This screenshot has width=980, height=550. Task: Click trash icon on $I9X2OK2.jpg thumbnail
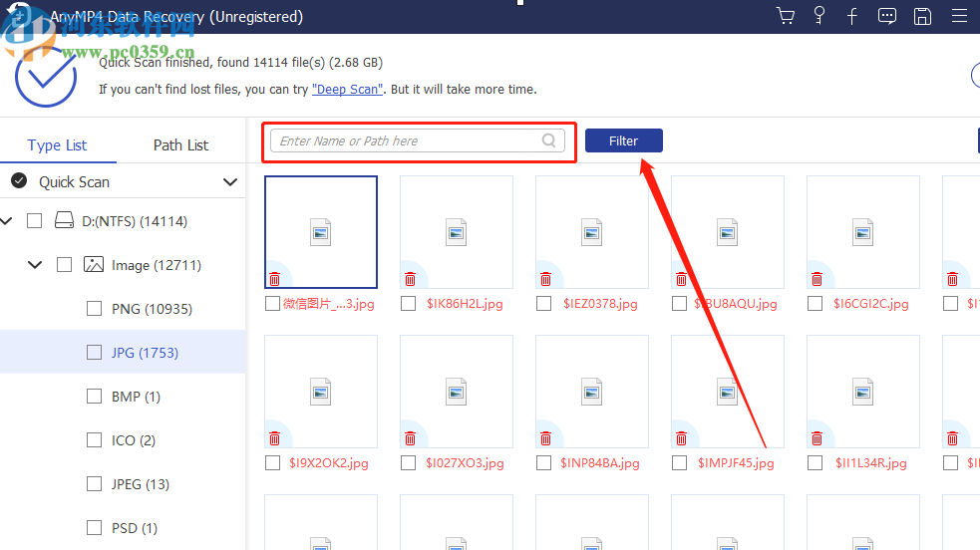[x=274, y=438]
